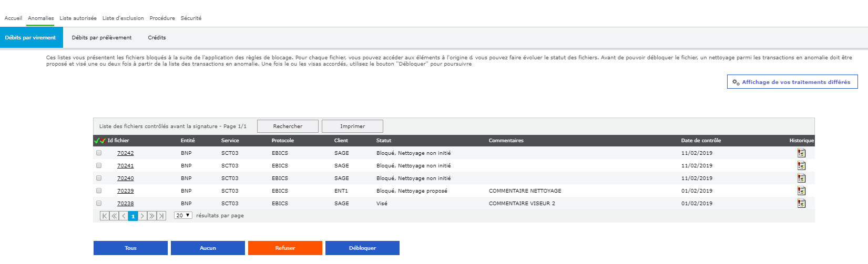Open the Crédits tab
The width and height of the screenshot is (868, 264).
(x=157, y=38)
